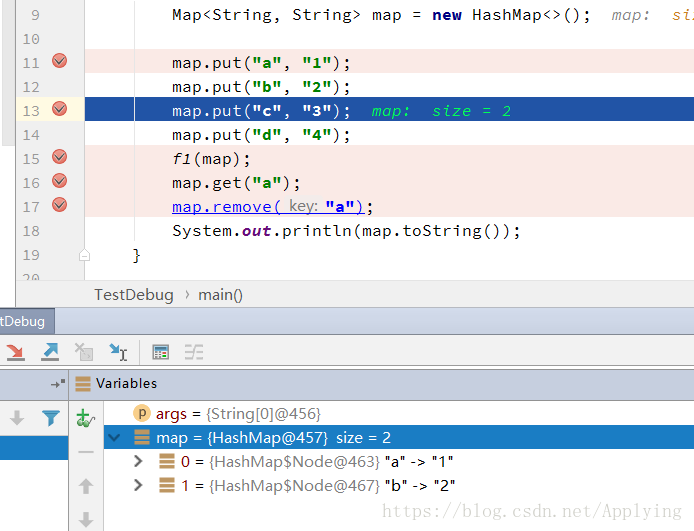Toggle the breakpoint on line 11
Viewport: 694px width, 531px height.
click(59, 61)
